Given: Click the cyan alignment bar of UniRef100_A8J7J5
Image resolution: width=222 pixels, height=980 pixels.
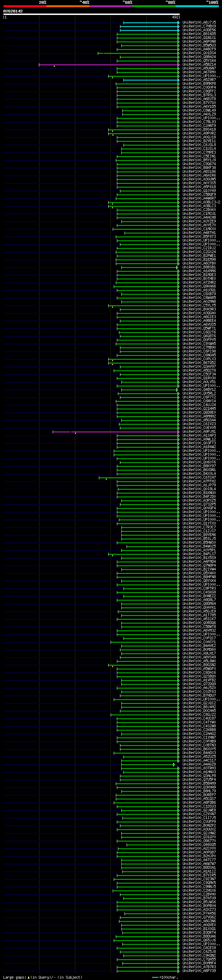Looking at the screenshot, I should click(x=151, y=23).
